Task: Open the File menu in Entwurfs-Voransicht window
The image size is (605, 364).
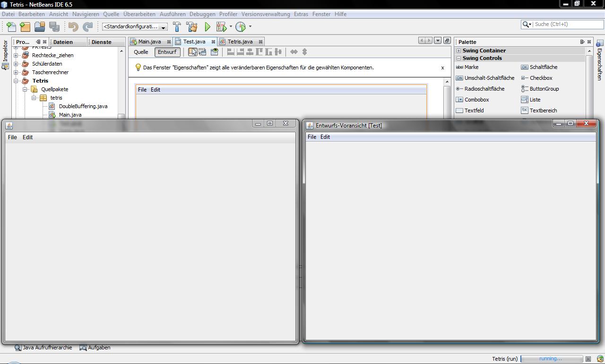Action: pyautogui.click(x=312, y=137)
